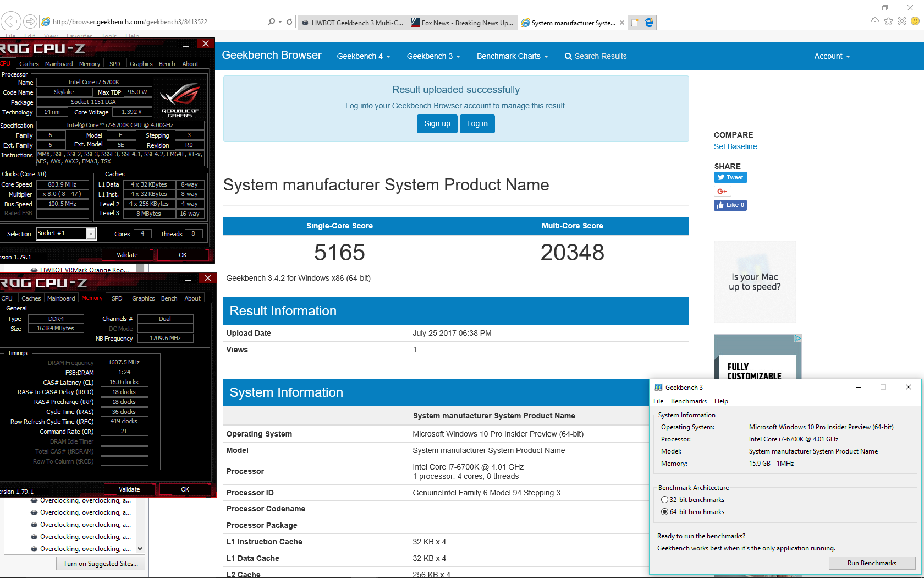Click the Geekbench 3 window title icon
Screen dimensions: 924x578
pos(658,388)
